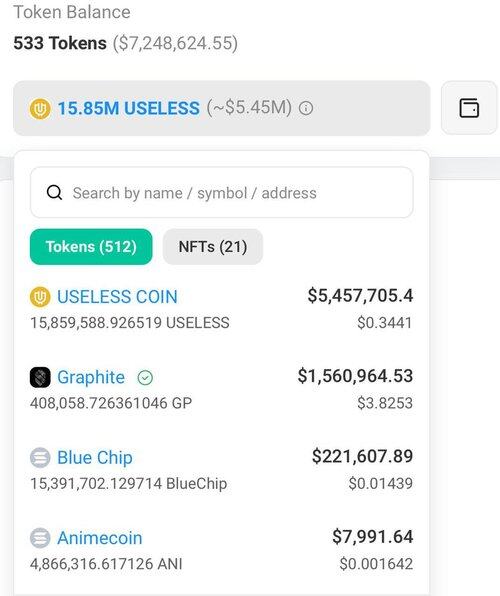The height and width of the screenshot is (596, 500).
Task: Open the Graphite token link
Action: coord(91,377)
